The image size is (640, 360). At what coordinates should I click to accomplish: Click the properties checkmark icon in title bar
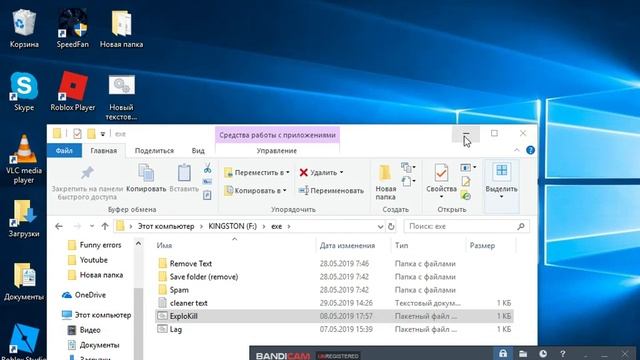coord(77,133)
